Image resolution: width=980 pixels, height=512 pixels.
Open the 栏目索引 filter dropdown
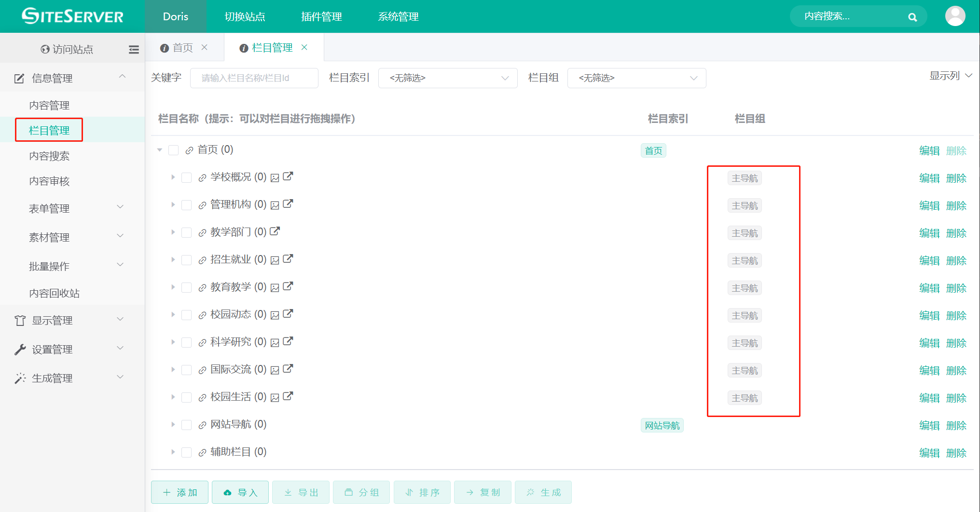(x=447, y=78)
